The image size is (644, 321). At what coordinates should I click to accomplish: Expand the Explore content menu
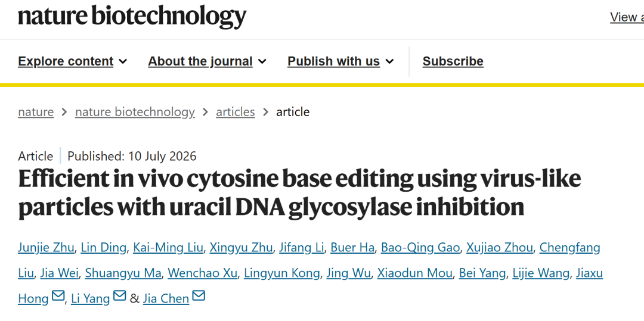(73, 61)
